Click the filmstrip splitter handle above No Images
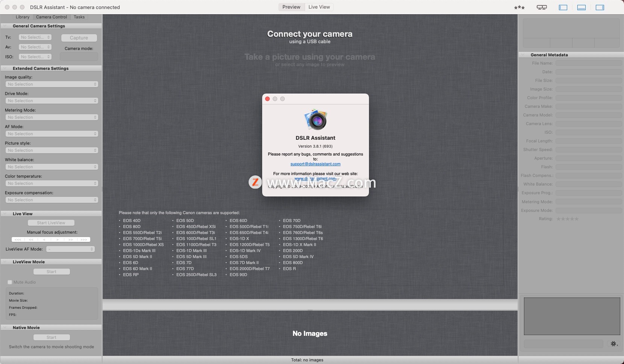Viewport: 624px width, 364px height. [310, 310]
